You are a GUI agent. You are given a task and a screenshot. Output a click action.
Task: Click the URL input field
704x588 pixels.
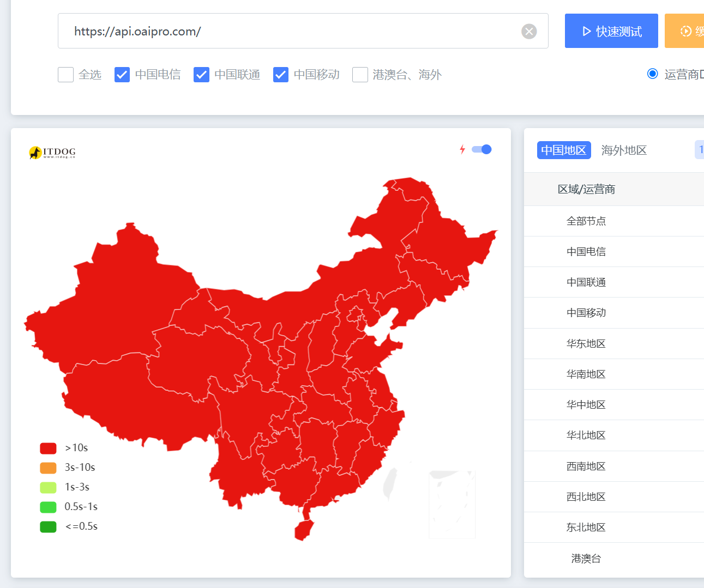(303, 31)
